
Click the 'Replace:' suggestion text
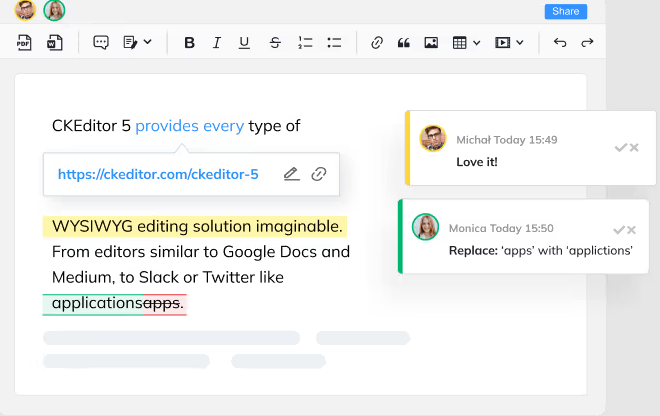point(541,251)
